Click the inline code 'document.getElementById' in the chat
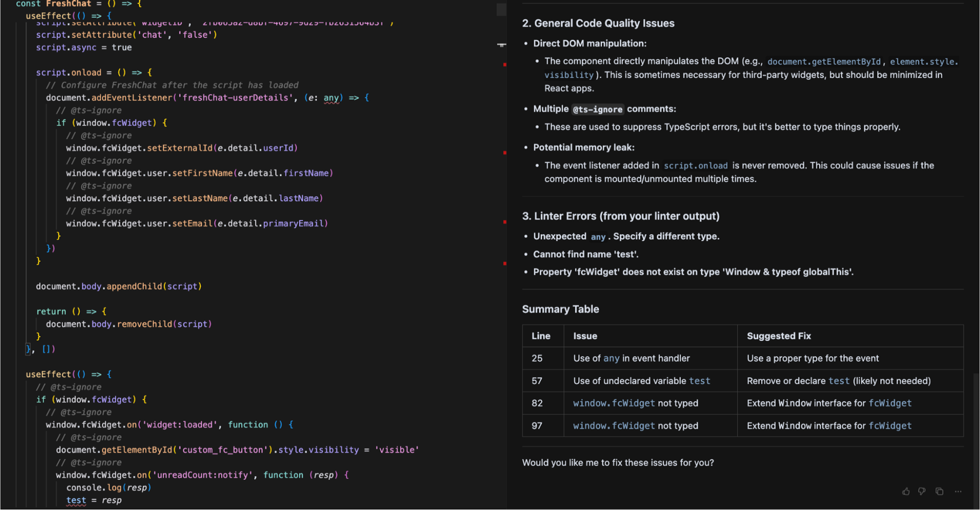Screen dimensions: 980x510 pyautogui.click(x=824, y=61)
